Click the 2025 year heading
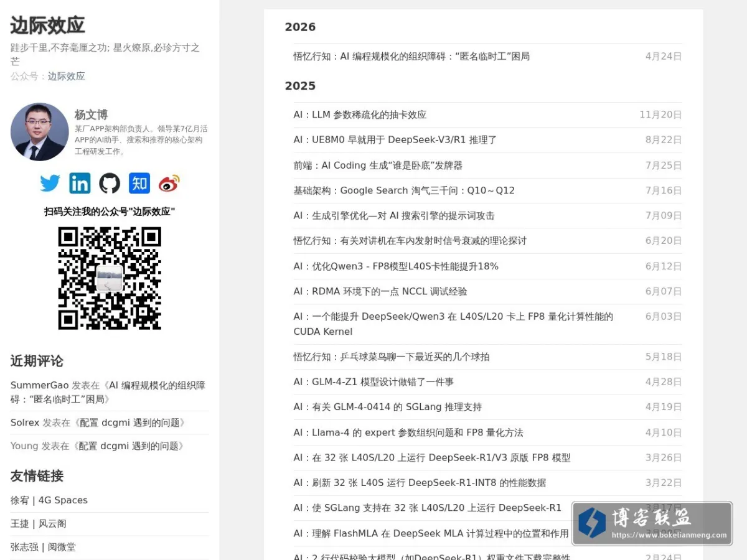This screenshot has width=747, height=560. 300,86
